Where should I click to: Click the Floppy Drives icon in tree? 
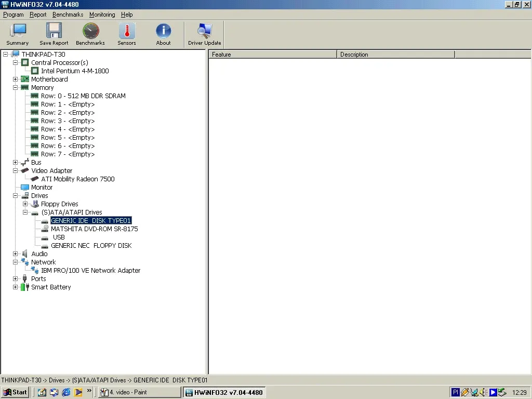pos(35,204)
